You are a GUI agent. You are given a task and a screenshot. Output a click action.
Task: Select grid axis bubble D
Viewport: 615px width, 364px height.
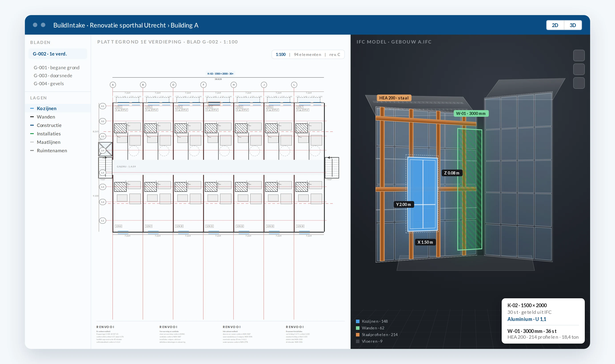tap(173, 85)
